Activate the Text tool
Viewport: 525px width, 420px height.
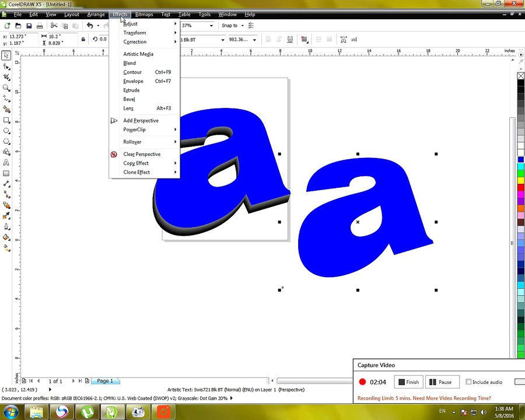pos(6,162)
